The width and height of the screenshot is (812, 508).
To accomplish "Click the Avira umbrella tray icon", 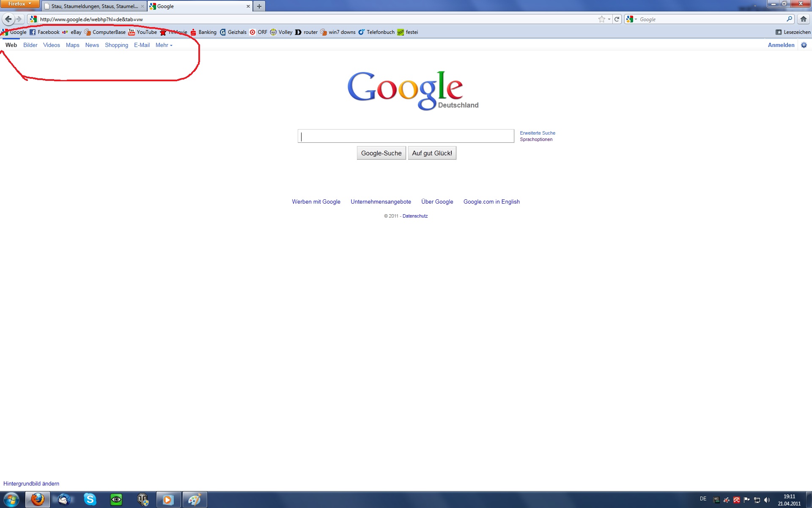I will pyautogui.click(x=737, y=500).
